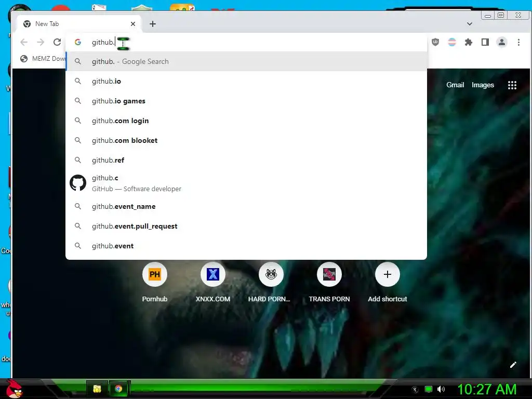Open the volume speaker tray icon

point(441,389)
